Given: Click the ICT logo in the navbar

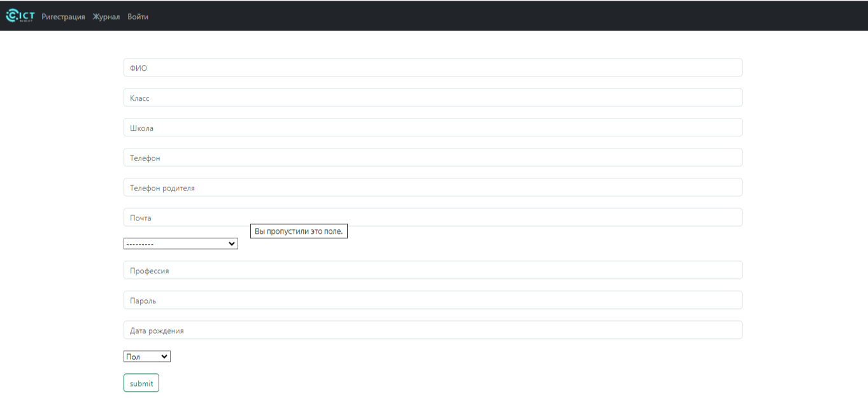Looking at the screenshot, I should point(20,17).
